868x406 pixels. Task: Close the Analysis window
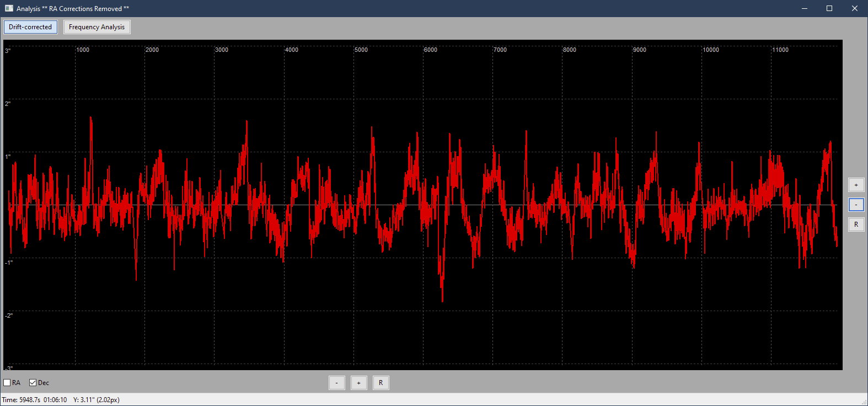855,8
